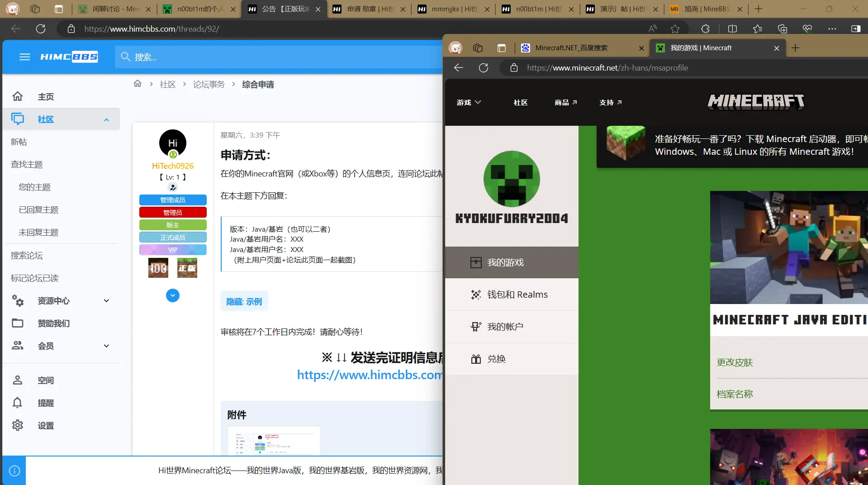Image resolution: width=868 pixels, height=485 pixels.
Task: Click the HIMCBBS logo in the header
Action: (69, 57)
